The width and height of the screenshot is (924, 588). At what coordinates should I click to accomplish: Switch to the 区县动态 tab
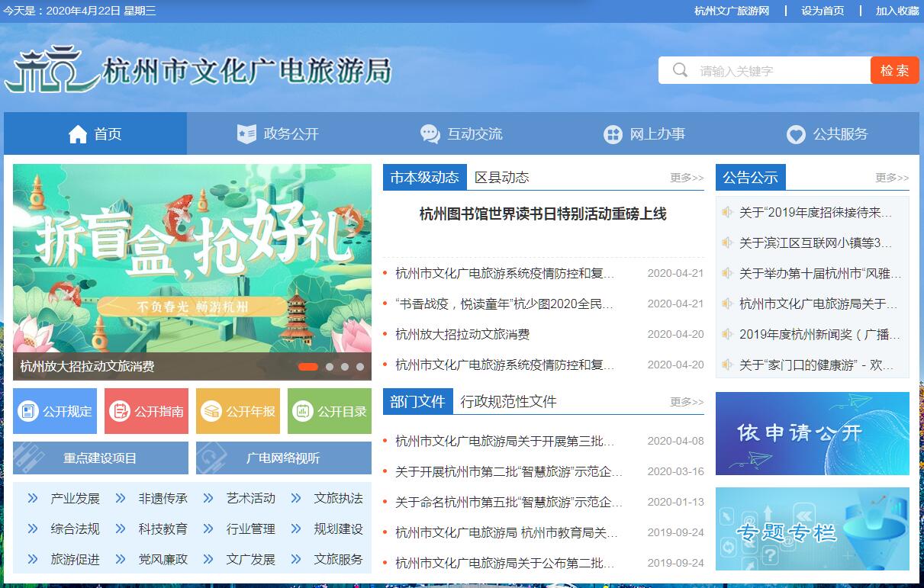[501, 178]
